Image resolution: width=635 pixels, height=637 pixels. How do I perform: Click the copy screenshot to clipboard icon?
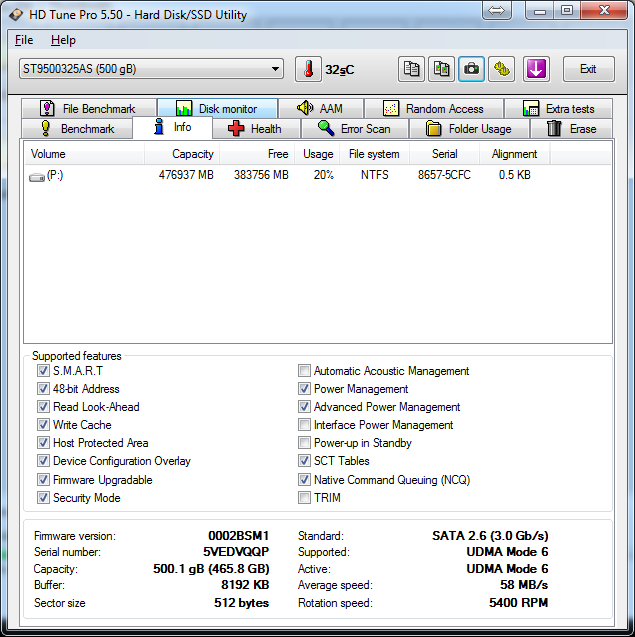tap(441, 69)
